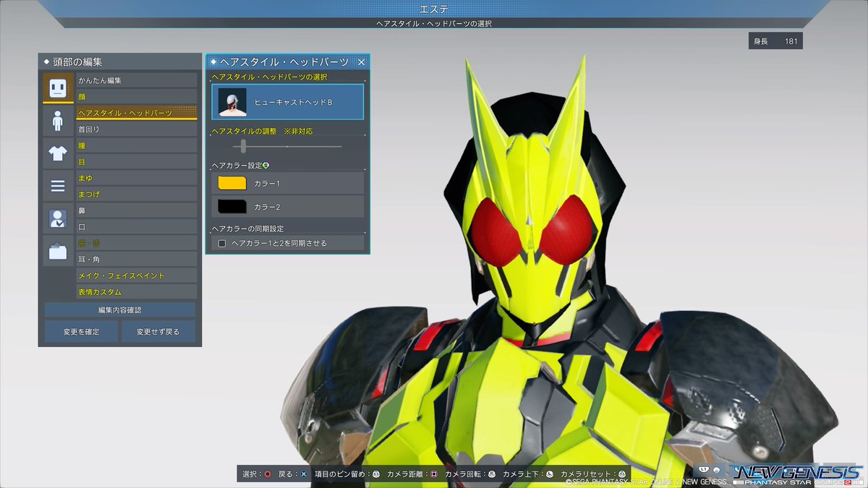Click the ヘアカラーの同期設定 section label
Image resolution: width=868 pixels, height=488 pixels.
tap(247, 228)
